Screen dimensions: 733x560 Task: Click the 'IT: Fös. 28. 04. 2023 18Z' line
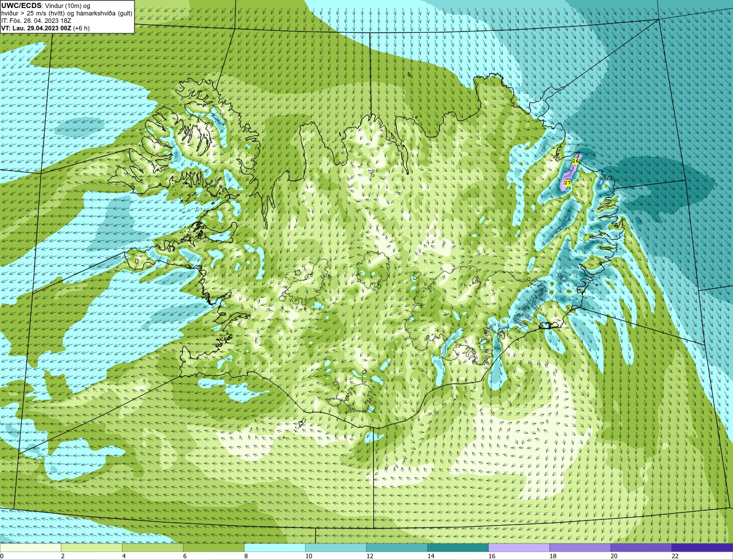(x=36, y=21)
